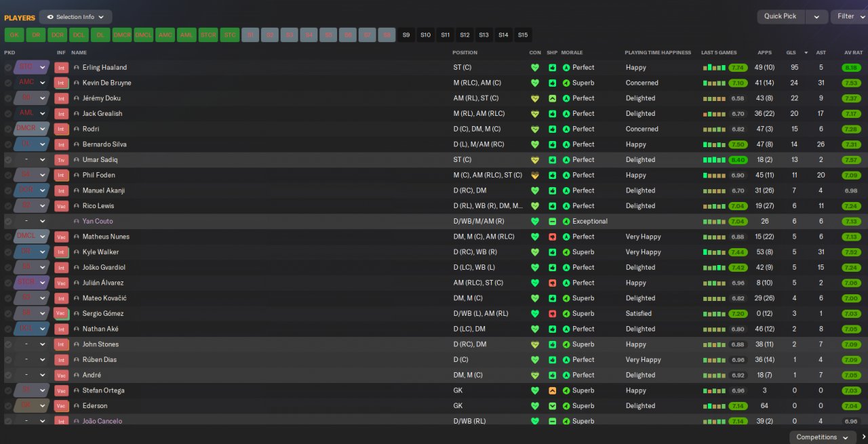
Task: Select the DMCR position slot
Action: (122, 35)
